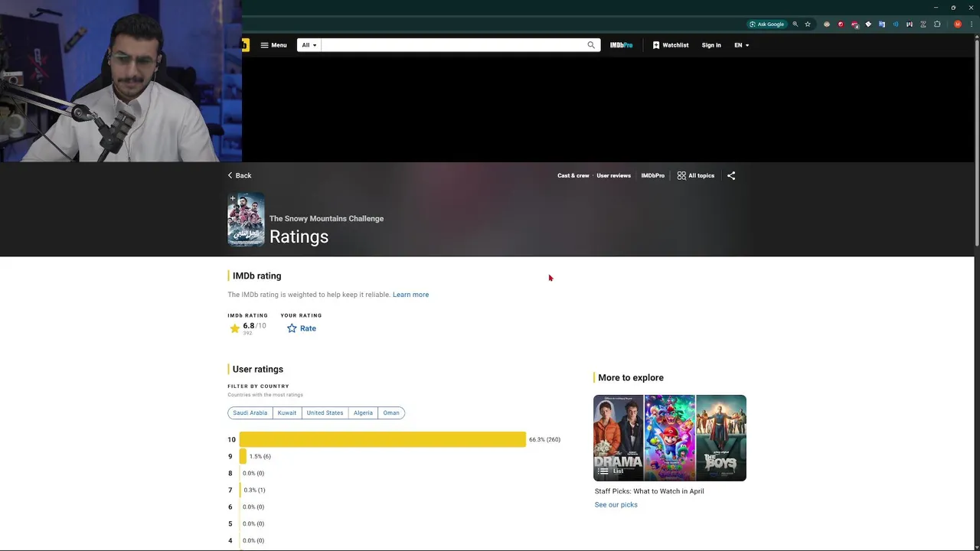Filter ratings by United States

(325, 412)
